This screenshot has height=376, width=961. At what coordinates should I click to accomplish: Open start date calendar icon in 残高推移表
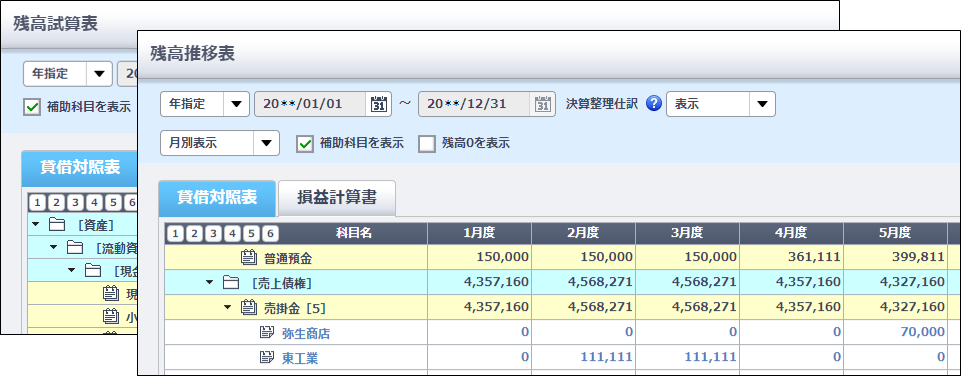click(378, 104)
